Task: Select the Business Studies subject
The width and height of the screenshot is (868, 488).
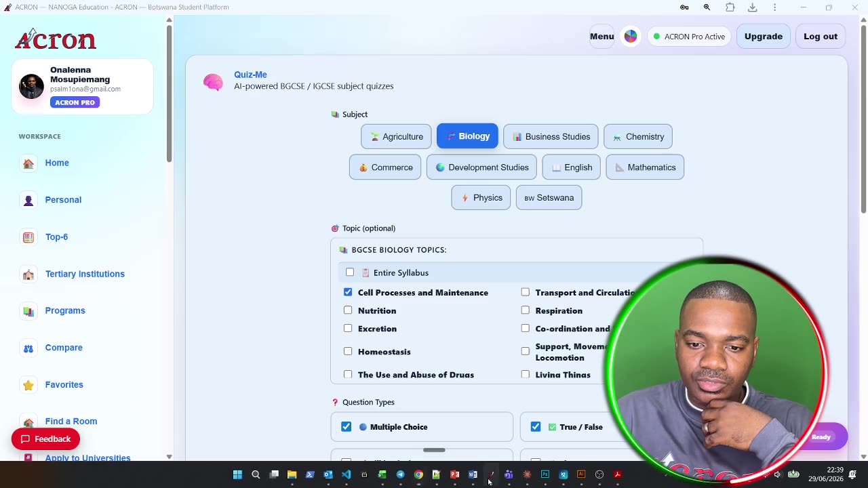Action: [x=551, y=136]
